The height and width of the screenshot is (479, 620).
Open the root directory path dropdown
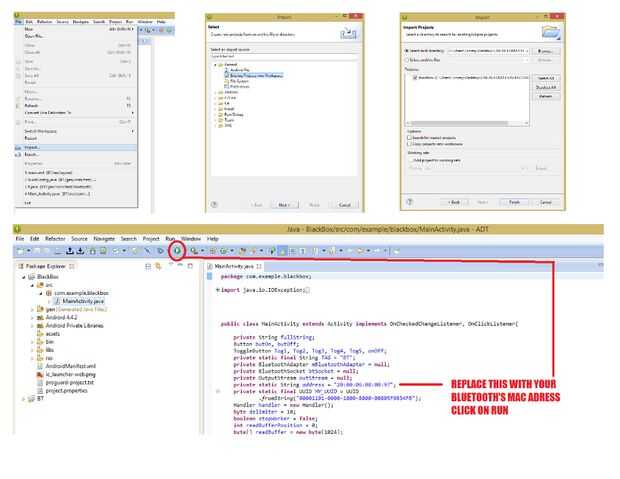tap(527, 51)
